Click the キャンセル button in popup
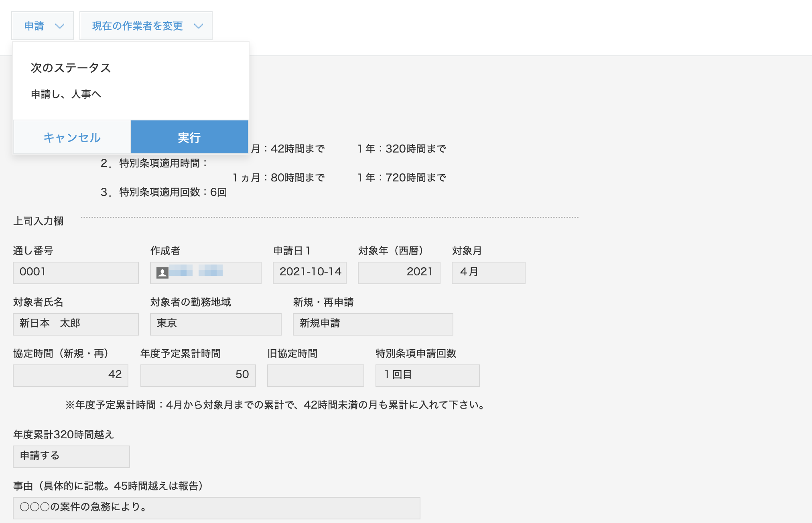Image resolution: width=812 pixels, height=523 pixels. pyautogui.click(x=72, y=137)
